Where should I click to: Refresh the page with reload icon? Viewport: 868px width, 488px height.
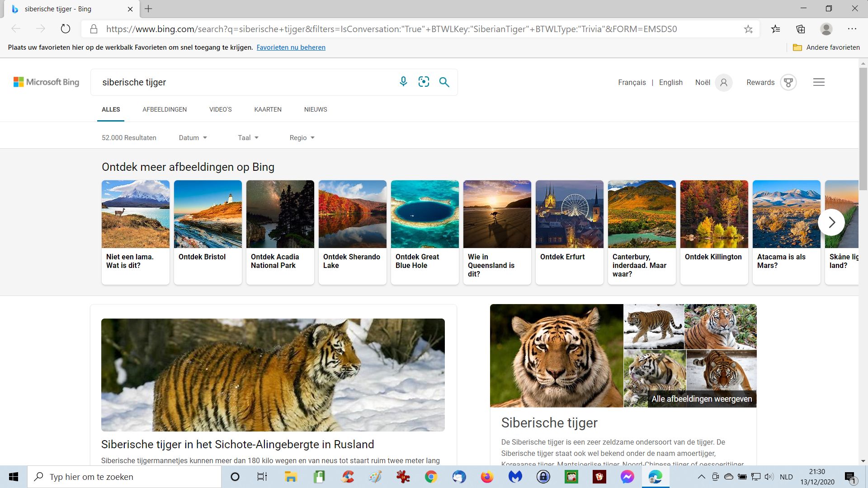point(66,29)
